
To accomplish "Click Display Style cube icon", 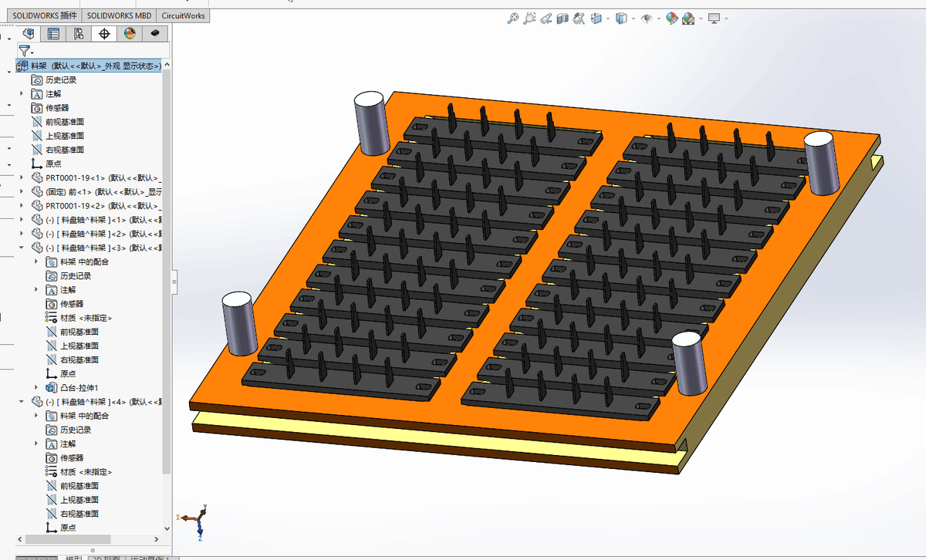I will pyautogui.click(x=621, y=18).
